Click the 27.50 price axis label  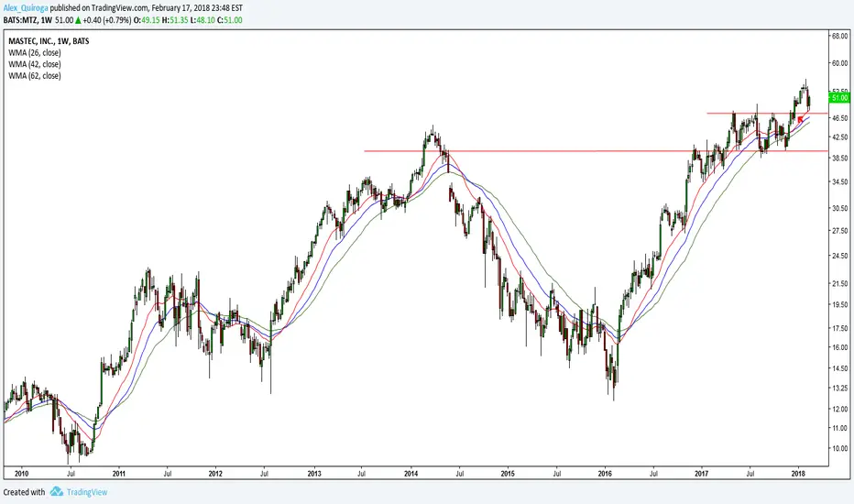840,231
